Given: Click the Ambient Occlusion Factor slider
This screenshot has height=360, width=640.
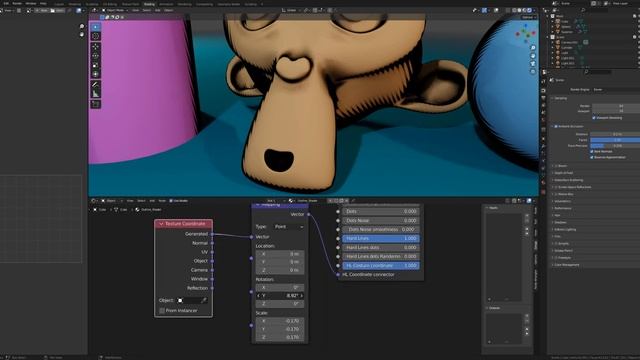Looking at the screenshot, I should click(x=615, y=140).
